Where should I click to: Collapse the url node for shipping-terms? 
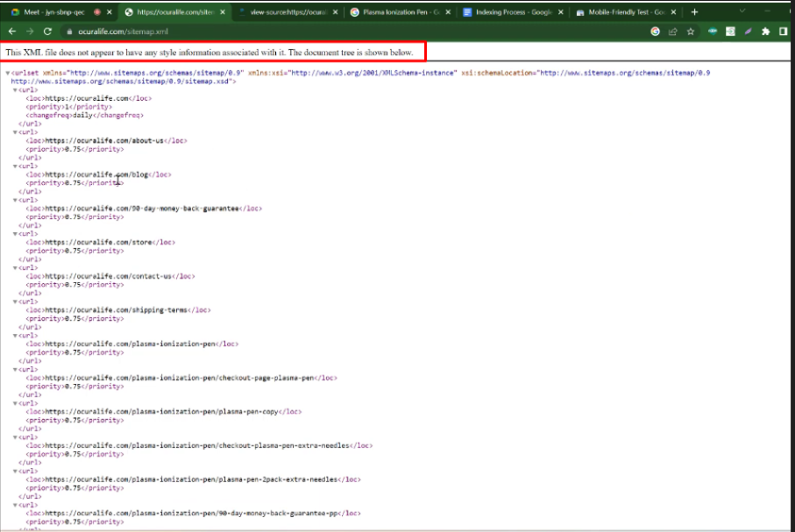pyautogui.click(x=15, y=301)
